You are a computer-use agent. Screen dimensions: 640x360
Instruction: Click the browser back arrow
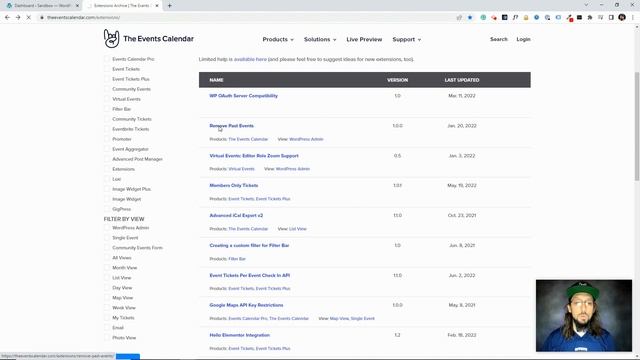7,18
